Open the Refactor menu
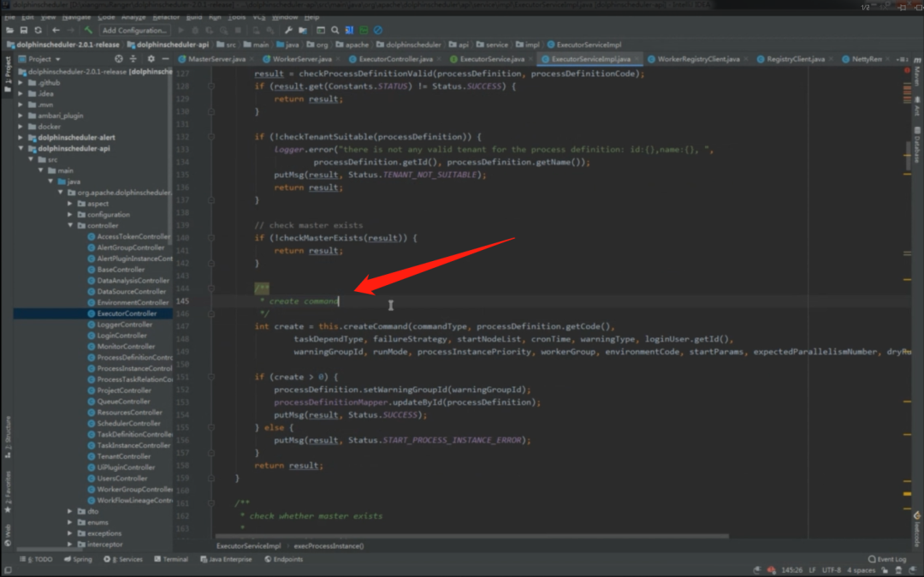This screenshot has width=924, height=577. coord(166,17)
